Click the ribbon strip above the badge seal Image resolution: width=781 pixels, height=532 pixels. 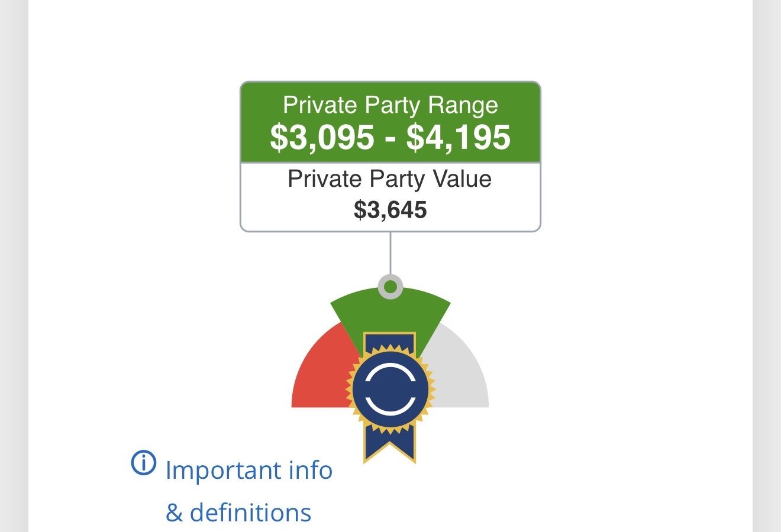pyautogui.click(x=390, y=343)
